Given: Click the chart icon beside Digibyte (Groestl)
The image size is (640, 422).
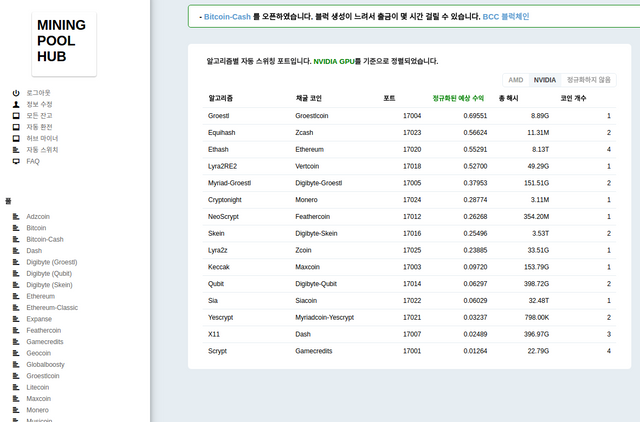Looking at the screenshot, I should point(16,262).
